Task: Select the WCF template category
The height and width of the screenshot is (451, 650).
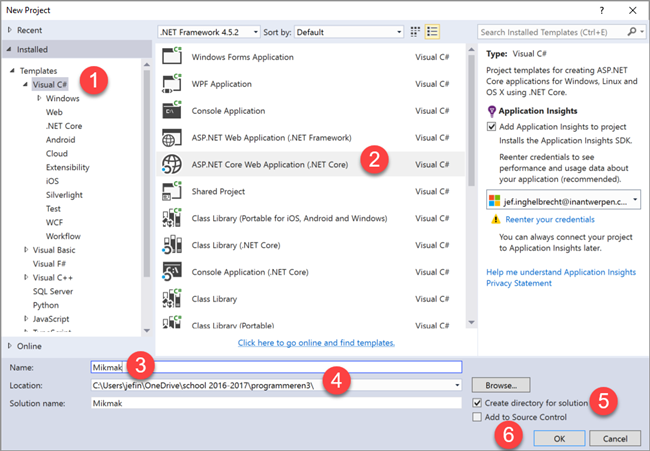Action: 54,222
